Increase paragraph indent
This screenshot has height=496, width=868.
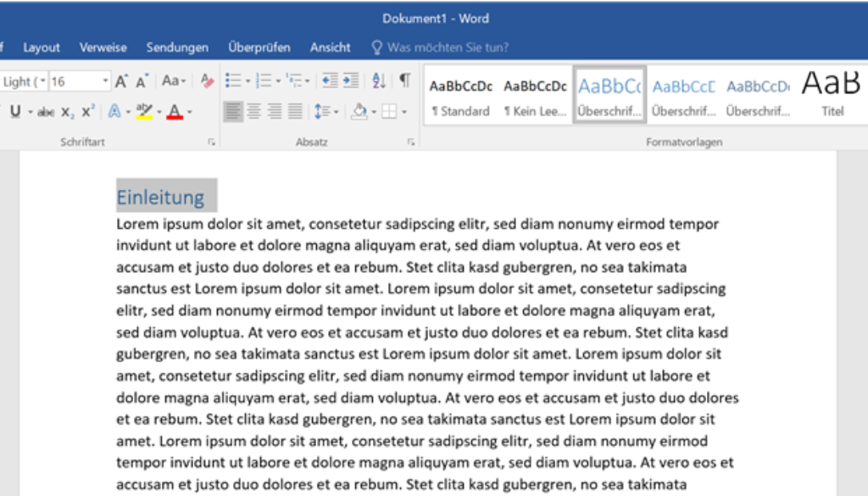pyautogui.click(x=351, y=81)
